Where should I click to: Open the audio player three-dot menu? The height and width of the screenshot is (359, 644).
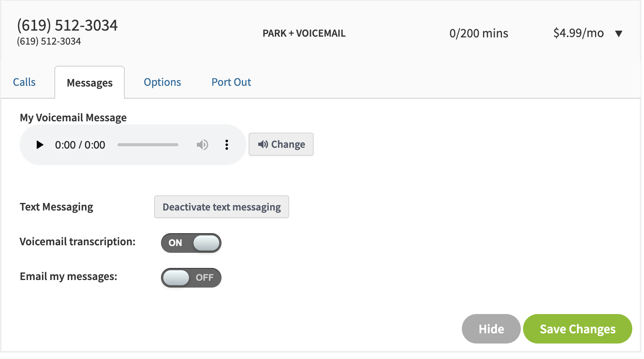coord(227,145)
